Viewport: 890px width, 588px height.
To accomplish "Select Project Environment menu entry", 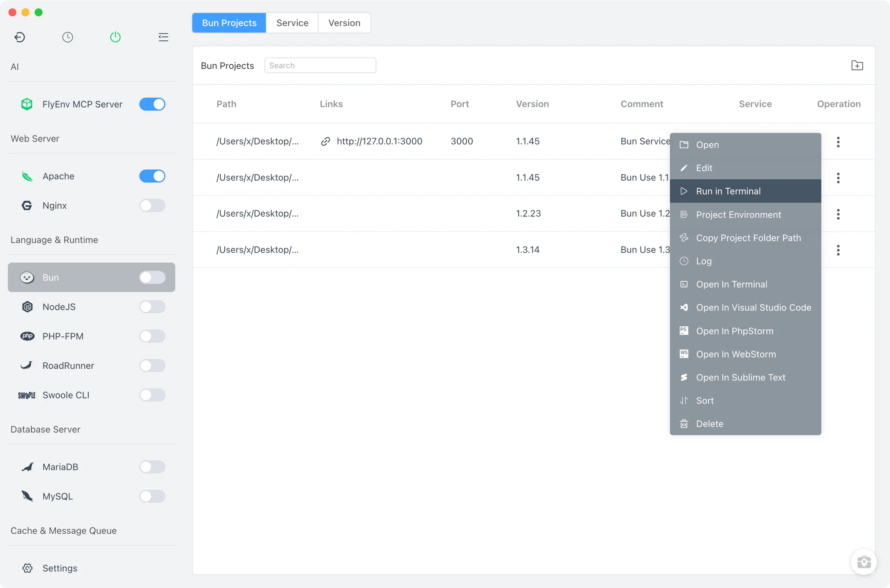I will tap(745, 215).
